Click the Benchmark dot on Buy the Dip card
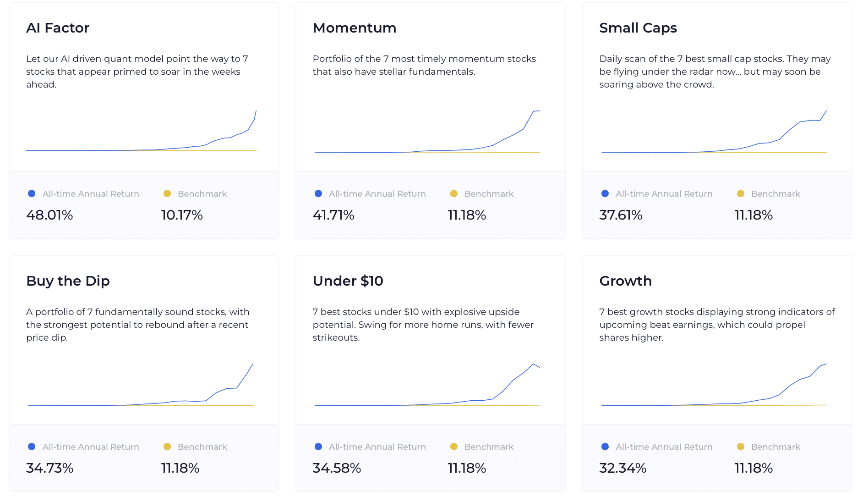This screenshot has width=868, height=497. click(167, 446)
